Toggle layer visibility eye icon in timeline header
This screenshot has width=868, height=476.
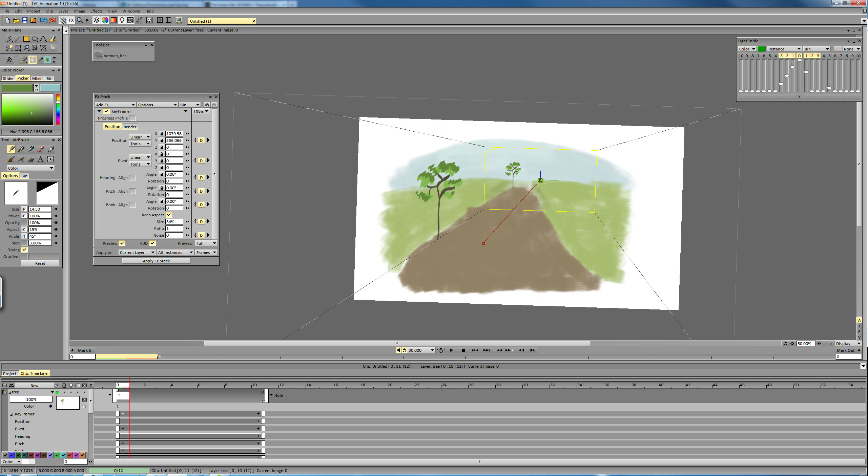[57, 385]
